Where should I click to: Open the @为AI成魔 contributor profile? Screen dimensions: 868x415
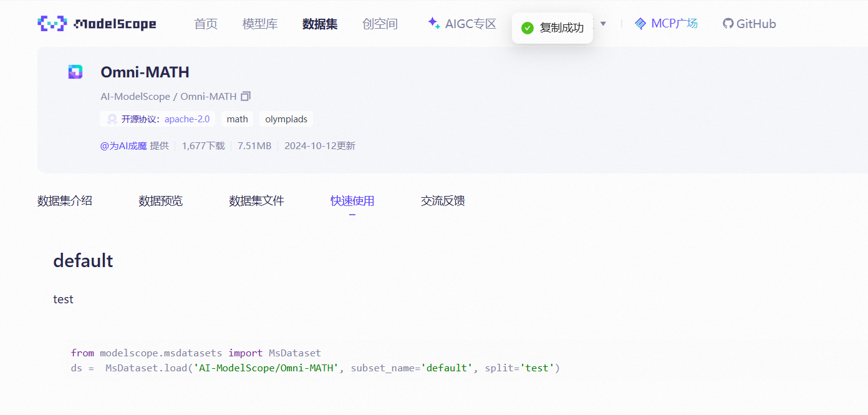[123, 146]
